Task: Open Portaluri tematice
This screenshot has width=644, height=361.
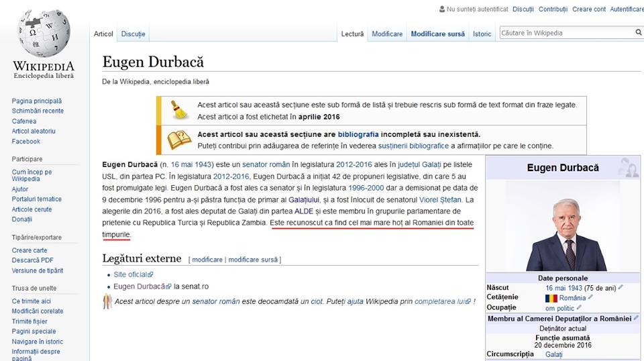Action: [x=36, y=199]
